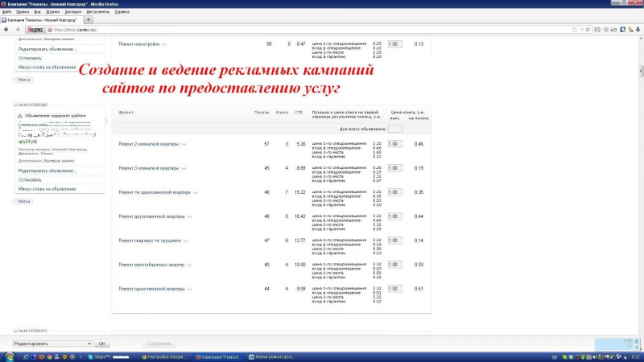The height and width of the screenshot is (362, 644).
Task: Open the Закладки menu
Action: tap(72, 12)
